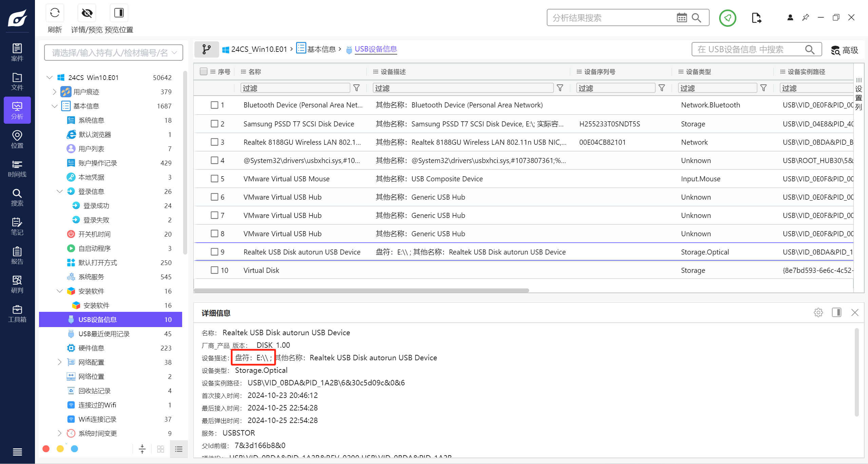
Task: Click the red color filter dot
Action: 46,449
